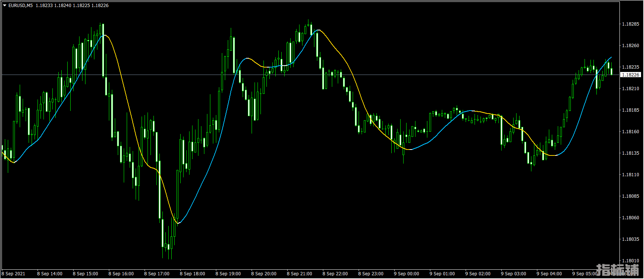Select the open value 1.18233 in header

44,6
